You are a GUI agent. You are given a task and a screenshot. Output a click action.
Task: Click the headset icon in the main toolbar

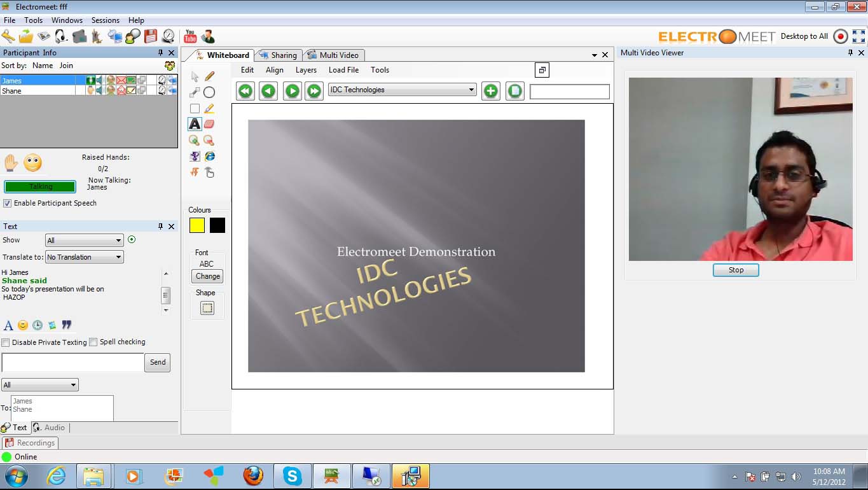click(x=62, y=36)
